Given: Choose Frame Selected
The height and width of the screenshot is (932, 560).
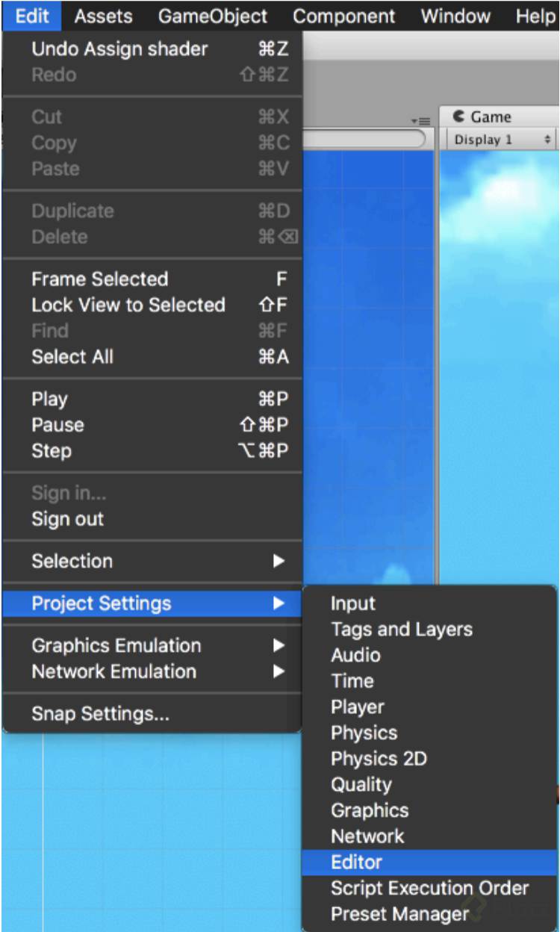Looking at the screenshot, I should coord(100,279).
